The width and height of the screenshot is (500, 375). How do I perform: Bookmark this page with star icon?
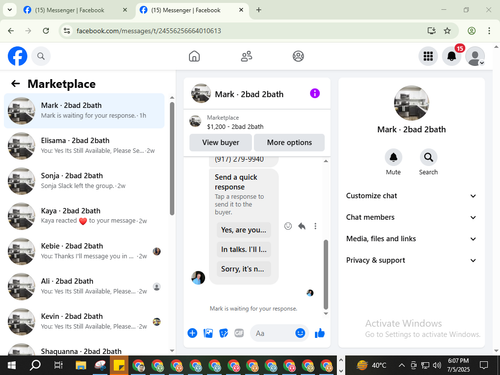[x=447, y=31]
